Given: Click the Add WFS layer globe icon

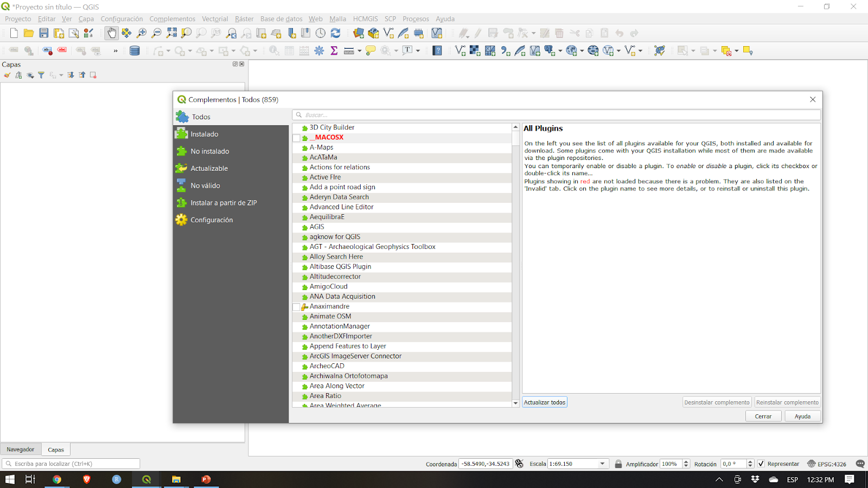Looking at the screenshot, I should (608, 50).
